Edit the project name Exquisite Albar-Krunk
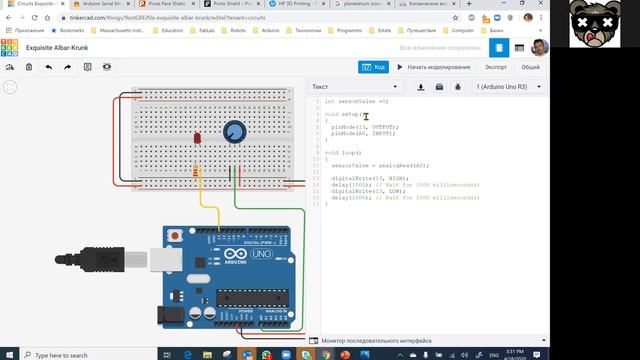Image resolution: width=640 pixels, height=360 pixels. tap(57, 48)
